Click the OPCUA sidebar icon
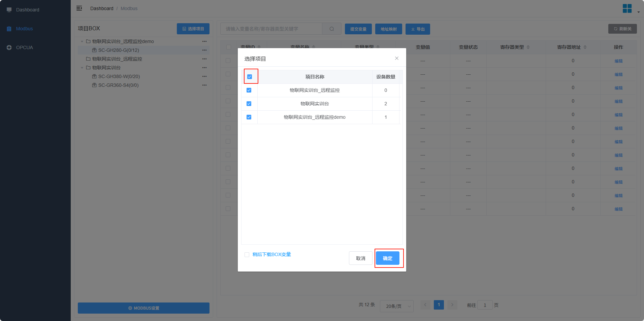644x321 pixels. [x=9, y=47]
